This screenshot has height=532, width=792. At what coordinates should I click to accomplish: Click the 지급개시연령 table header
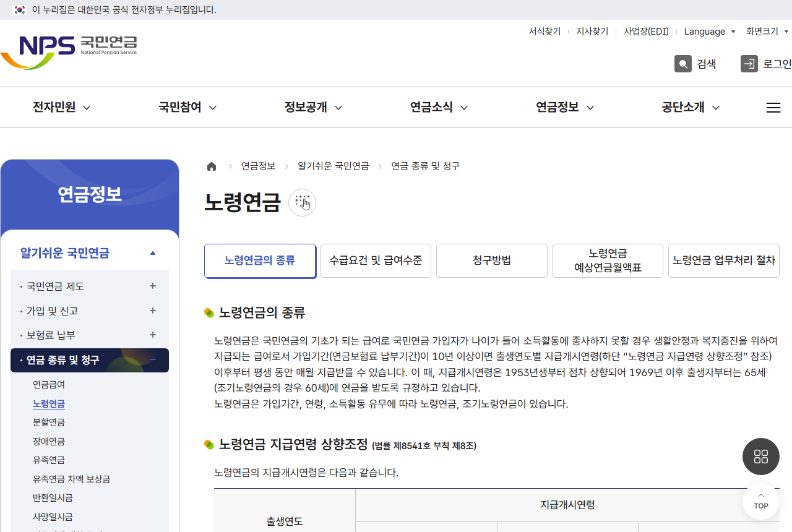[x=567, y=505]
